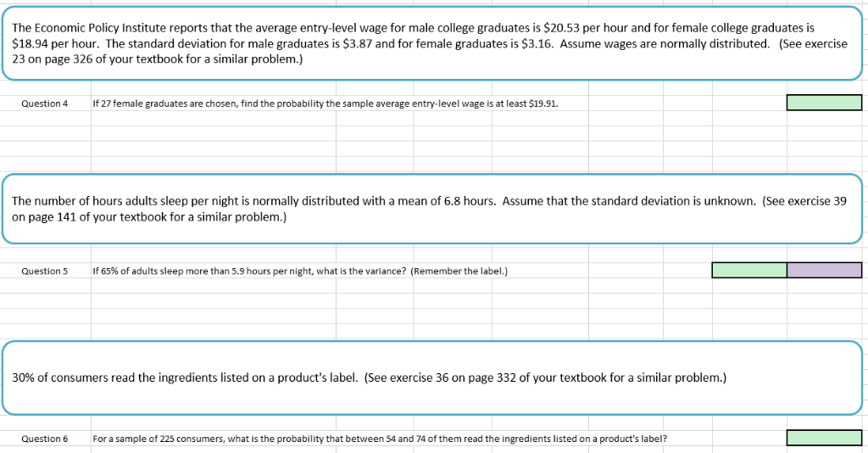The height and width of the screenshot is (453, 868).
Task: Select the text about sample of 225 consumers
Action: tap(380, 439)
